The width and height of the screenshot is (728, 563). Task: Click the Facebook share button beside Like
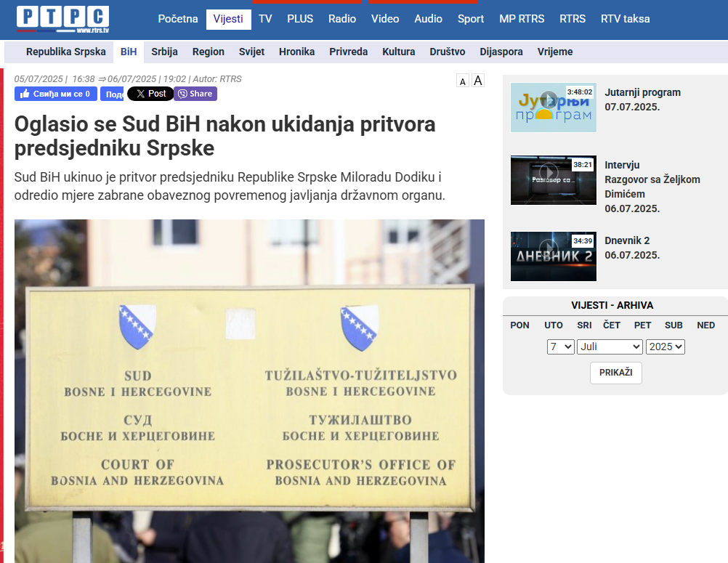pos(112,94)
